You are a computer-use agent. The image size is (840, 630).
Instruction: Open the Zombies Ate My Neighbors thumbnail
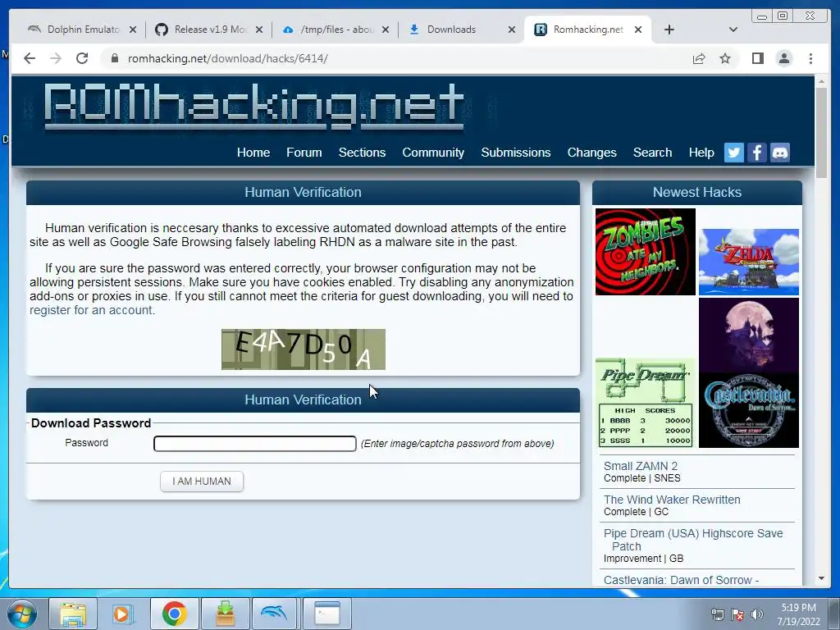(646, 252)
